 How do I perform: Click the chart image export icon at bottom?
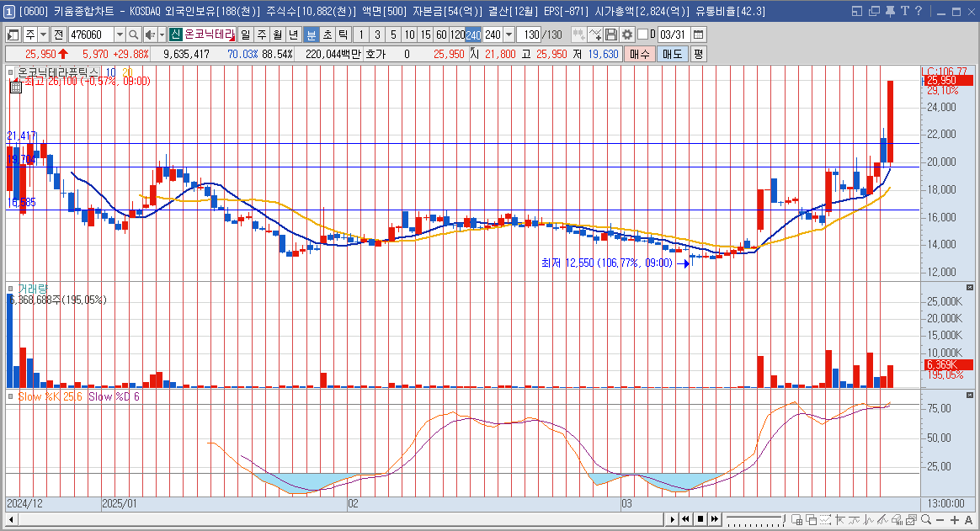(x=911, y=520)
